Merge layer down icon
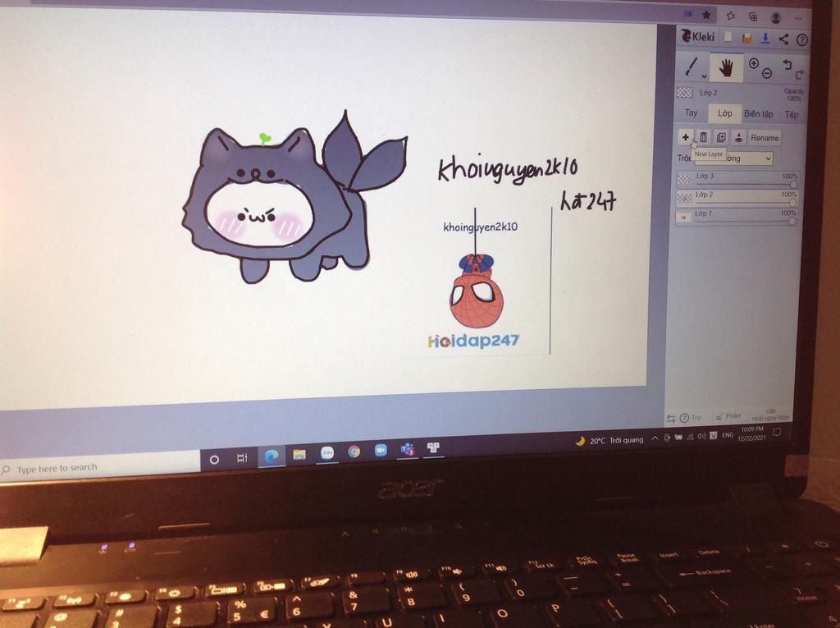Image resolution: width=840 pixels, height=628 pixels. [x=738, y=138]
